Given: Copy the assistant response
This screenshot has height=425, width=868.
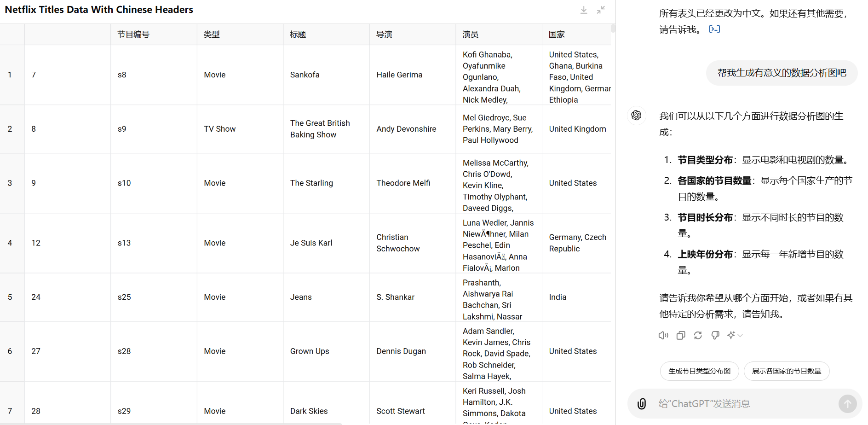Looking at the screenshot, I should [681, 335].
